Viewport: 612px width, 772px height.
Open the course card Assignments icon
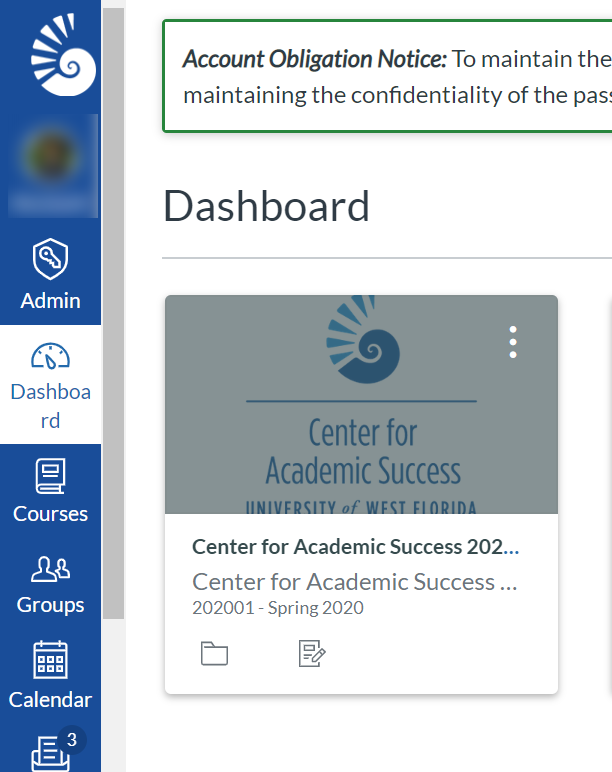pos(312,654)
